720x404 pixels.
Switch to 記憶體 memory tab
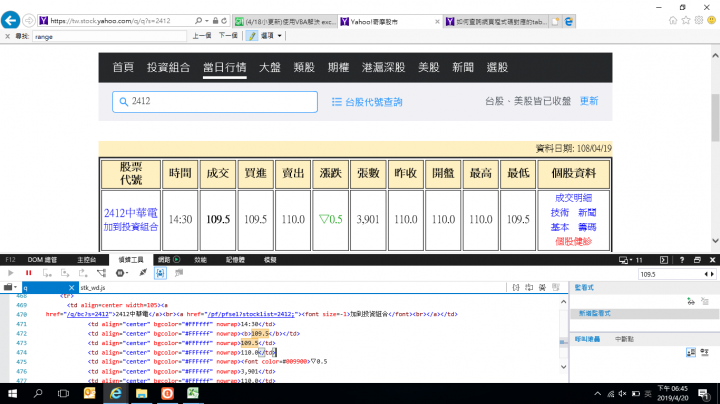pyautogui.click(x=235, y=260)
